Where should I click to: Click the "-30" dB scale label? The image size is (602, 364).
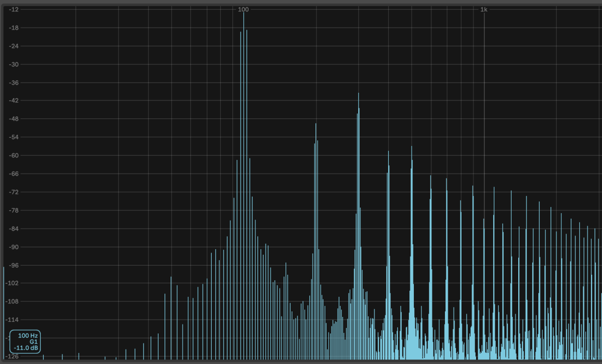click(x=14, y=64)
